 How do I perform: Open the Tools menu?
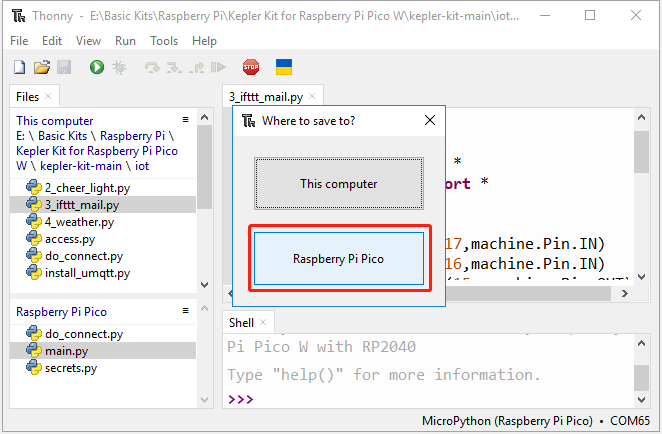164,41
